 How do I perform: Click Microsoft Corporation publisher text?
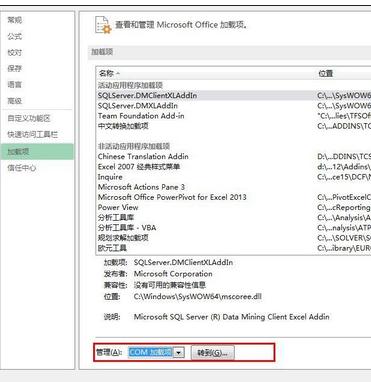[x=173, y=274]
